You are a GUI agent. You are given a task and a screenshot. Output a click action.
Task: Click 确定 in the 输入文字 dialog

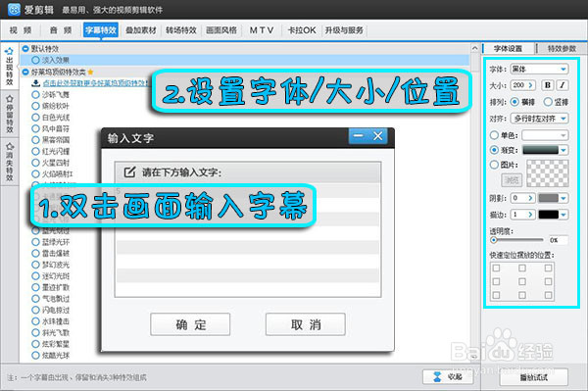[x=190, y=324]
